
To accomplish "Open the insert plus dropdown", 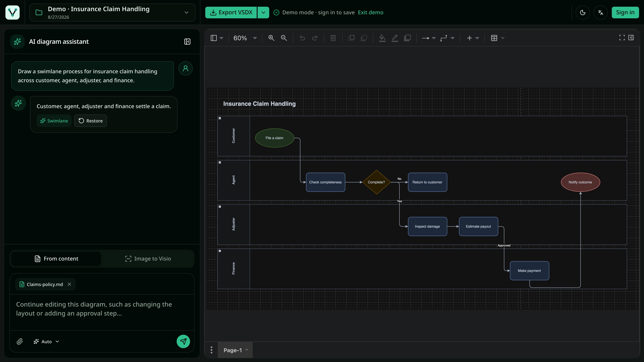I will (x=473, y=38).
